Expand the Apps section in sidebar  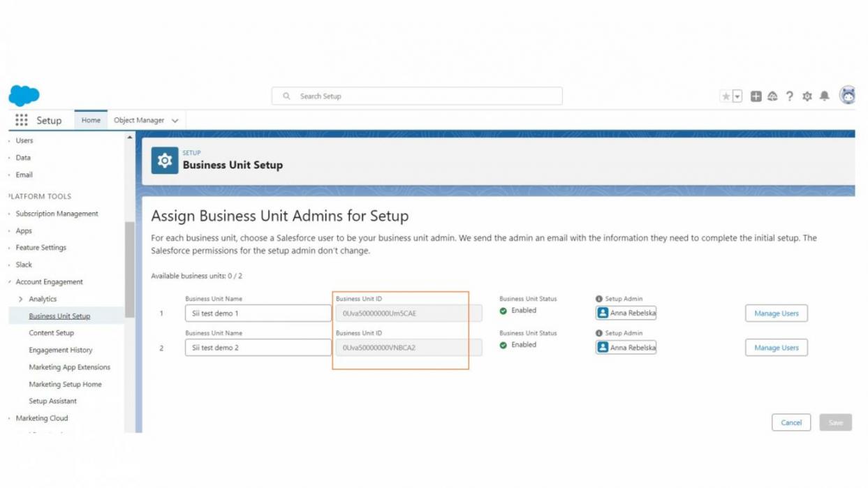10,230
